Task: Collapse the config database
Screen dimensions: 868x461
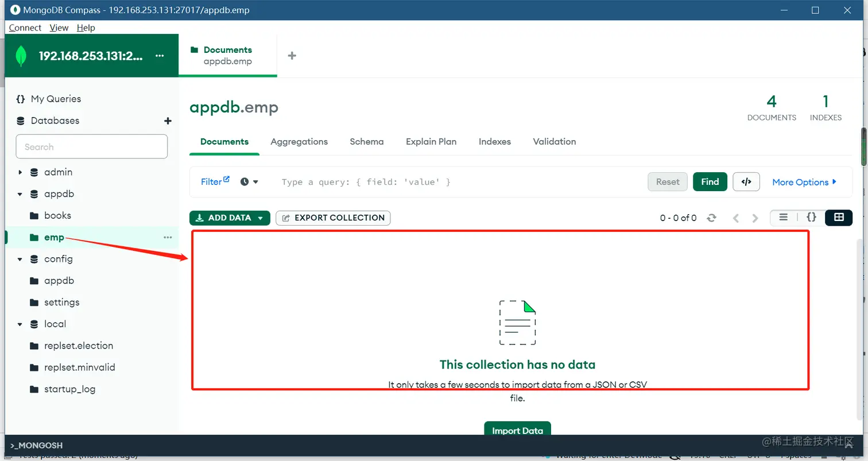Action: 20,259
